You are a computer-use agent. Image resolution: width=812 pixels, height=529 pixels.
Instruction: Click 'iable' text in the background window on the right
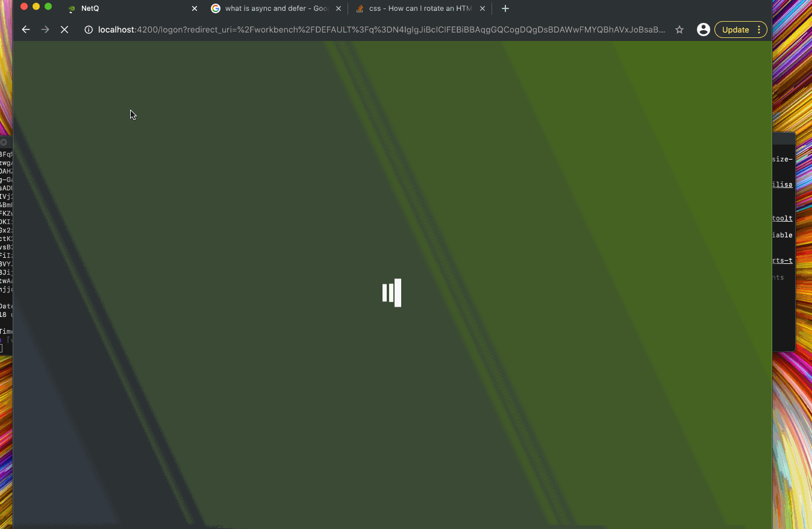point(782,235)
